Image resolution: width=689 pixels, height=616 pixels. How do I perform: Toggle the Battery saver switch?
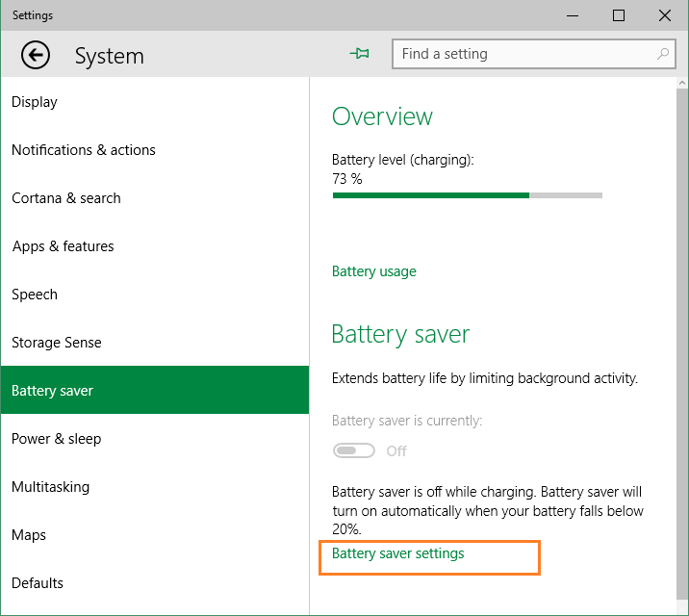coord(353,450)
